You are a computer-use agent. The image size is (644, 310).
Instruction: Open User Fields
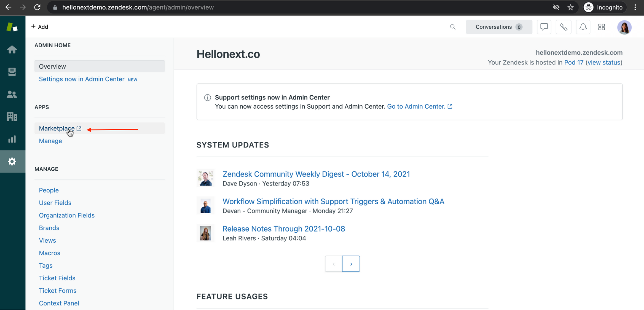point(55,203)
